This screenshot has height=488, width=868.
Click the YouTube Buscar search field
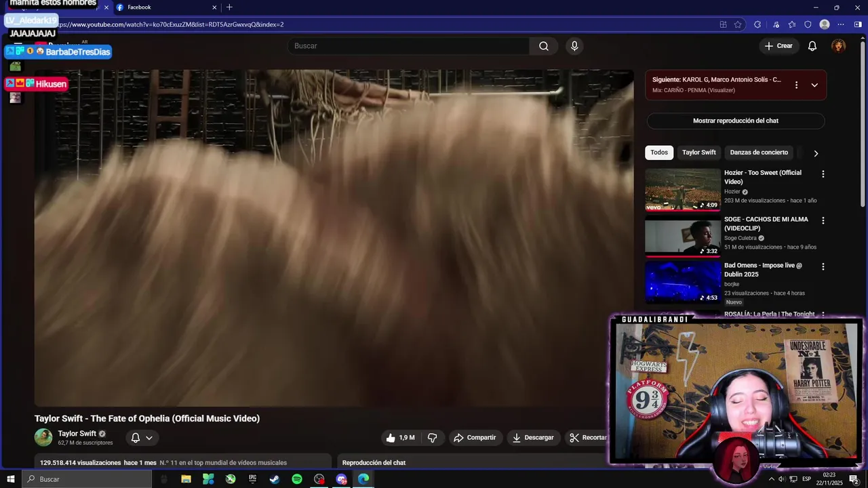point(409,46)
